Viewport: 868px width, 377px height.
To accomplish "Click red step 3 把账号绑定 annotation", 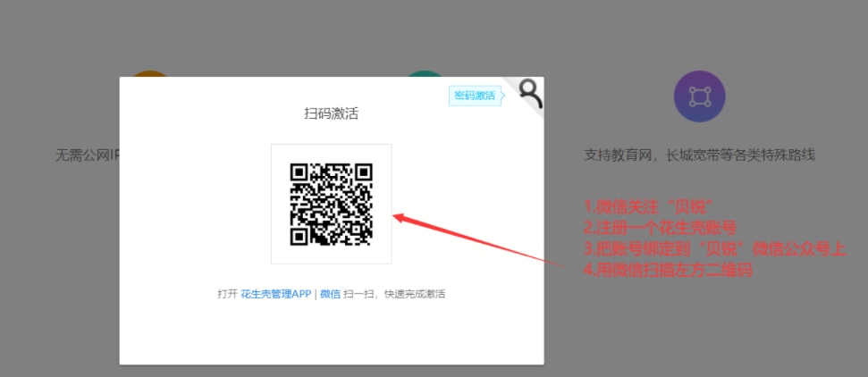I will (713, 247).
